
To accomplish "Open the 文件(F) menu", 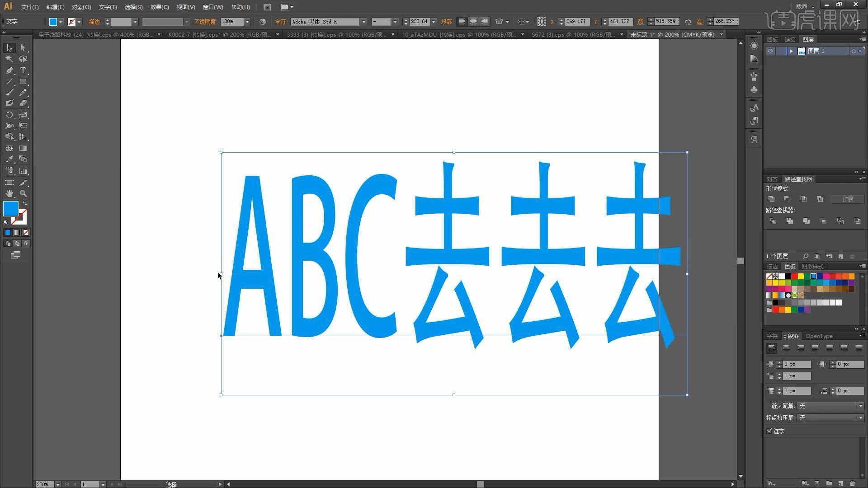I will click(x=30, y=7).
